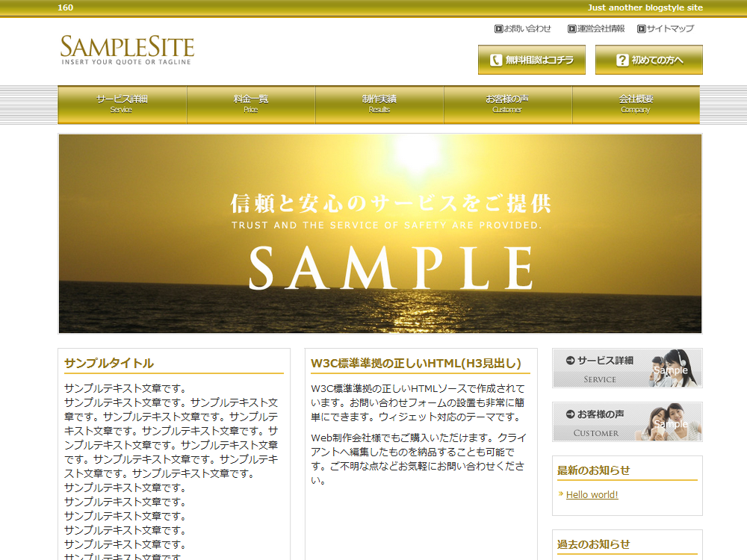Click 'INSERT YOUR QUOTE OR TAGLINE' text
This screenshot has height=560, width=747.
point(126,62)
